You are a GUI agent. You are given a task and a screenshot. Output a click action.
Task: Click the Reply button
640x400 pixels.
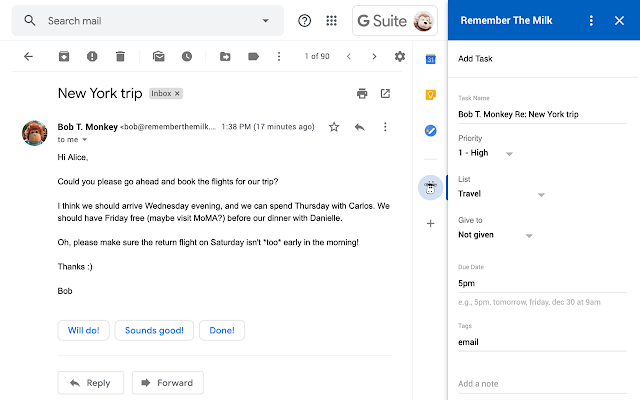pyautogui.click(x=91, y=383)
